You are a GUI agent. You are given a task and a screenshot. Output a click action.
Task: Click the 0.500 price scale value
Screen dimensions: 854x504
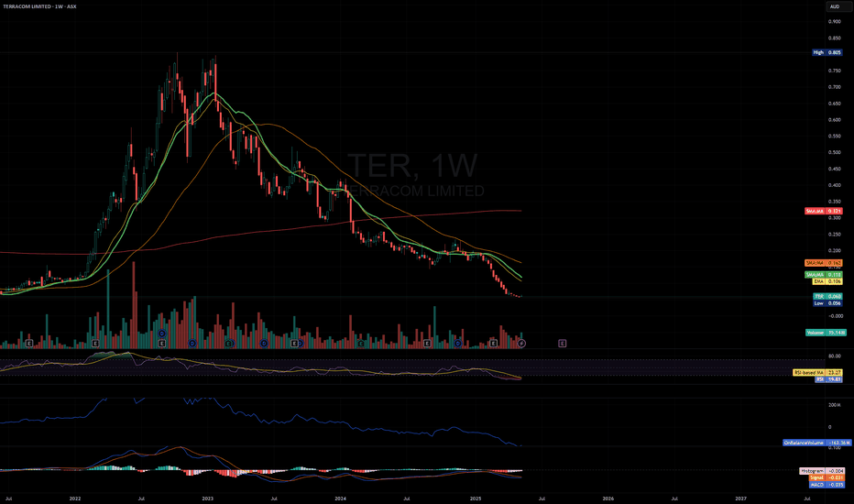(834, 152)
